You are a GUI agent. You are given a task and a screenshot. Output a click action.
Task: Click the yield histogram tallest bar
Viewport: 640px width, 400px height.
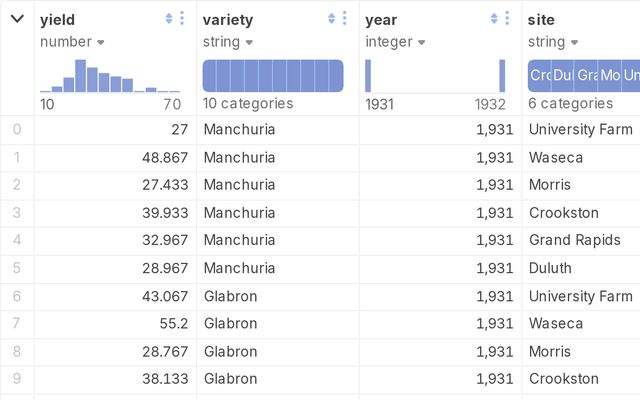tap(80, 76)
